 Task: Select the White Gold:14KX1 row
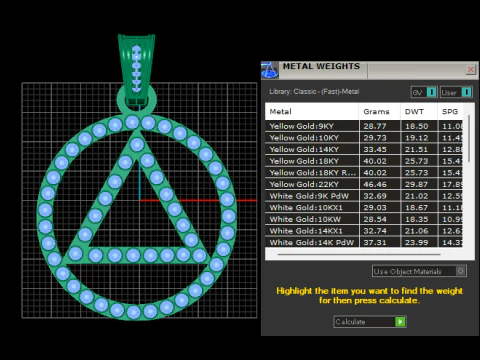pyautogui.click(x=364, y=231)
